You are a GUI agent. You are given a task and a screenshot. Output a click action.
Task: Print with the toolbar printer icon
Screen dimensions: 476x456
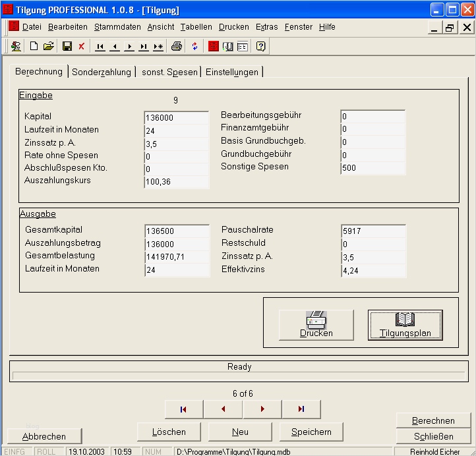(x=177, y=46)
